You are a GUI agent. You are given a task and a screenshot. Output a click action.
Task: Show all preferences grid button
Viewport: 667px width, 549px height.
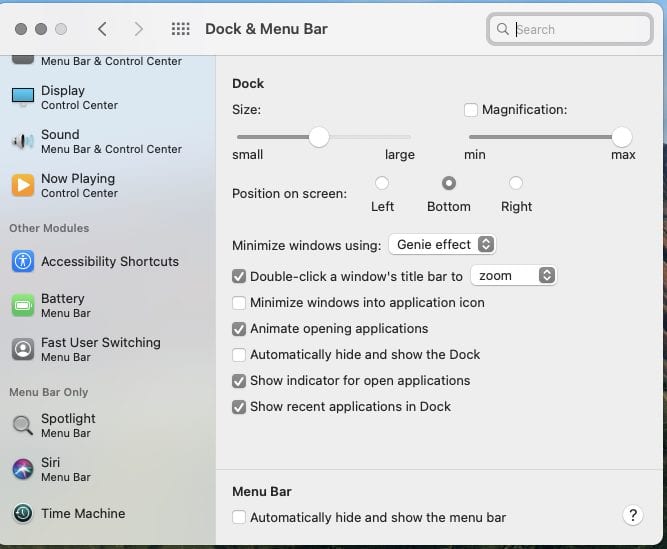coord(181,29)
